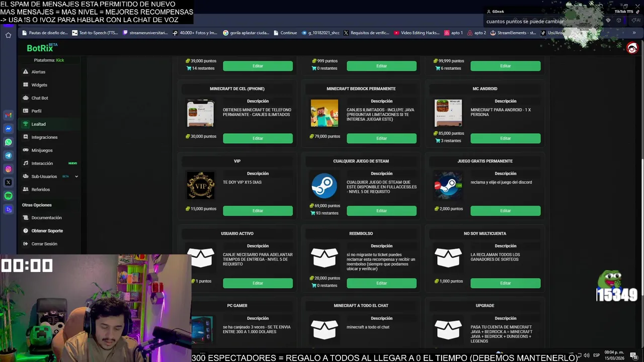Image resolution: width=644 pixels, height=362 pixels.
Task: Open Instagram in the browser sidebar
Action: (x=8, y=169)
